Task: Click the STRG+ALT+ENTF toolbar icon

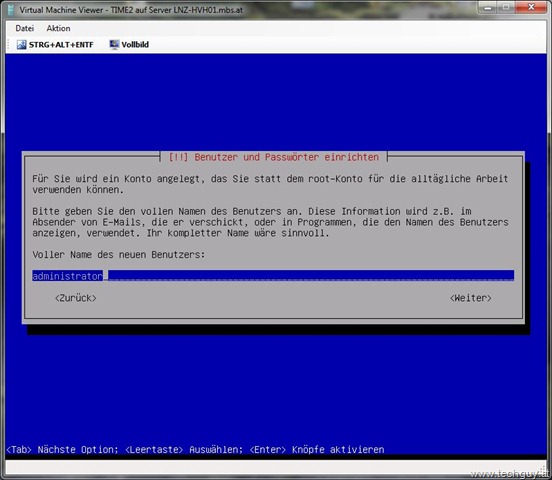Action: [x=21, y=45]
